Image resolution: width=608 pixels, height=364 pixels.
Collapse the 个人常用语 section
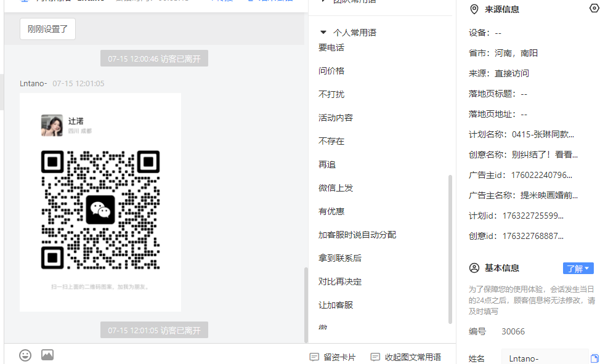pyautogui.click(x=323, y=33)
